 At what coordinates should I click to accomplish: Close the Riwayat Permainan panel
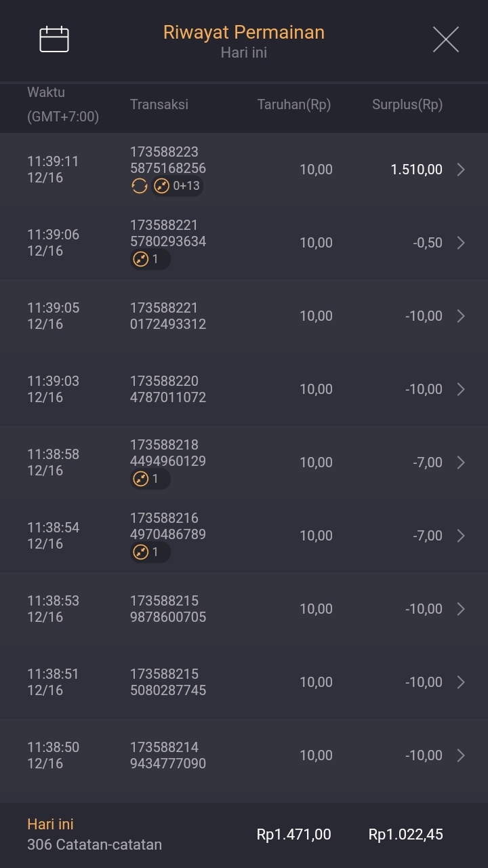click(x=445, y=39)
